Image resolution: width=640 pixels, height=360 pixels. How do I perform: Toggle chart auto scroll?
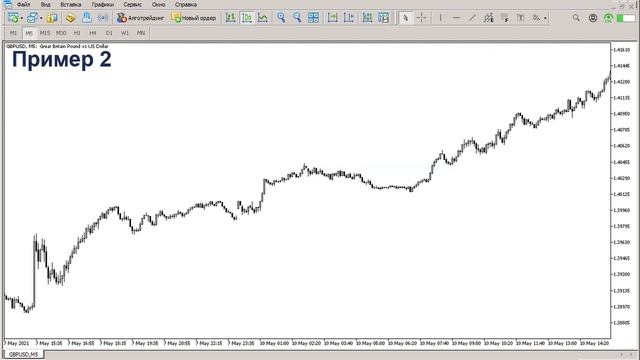pos(333,18)
